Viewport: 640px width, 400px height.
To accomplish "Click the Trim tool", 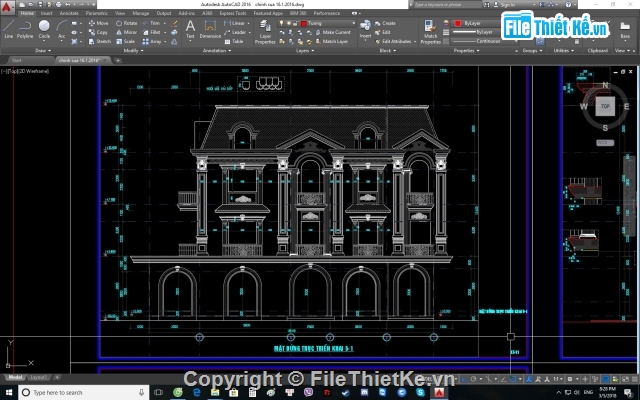I will point(151,23).
